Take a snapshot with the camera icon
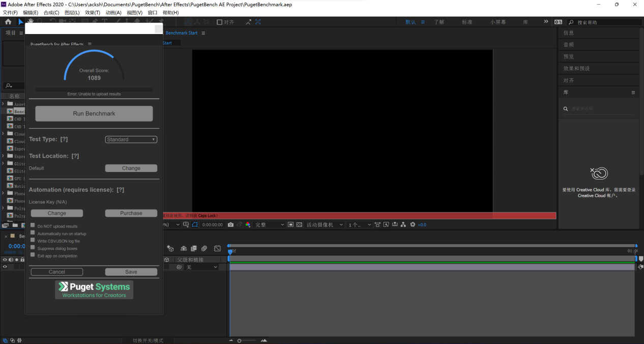 point(231,224)
